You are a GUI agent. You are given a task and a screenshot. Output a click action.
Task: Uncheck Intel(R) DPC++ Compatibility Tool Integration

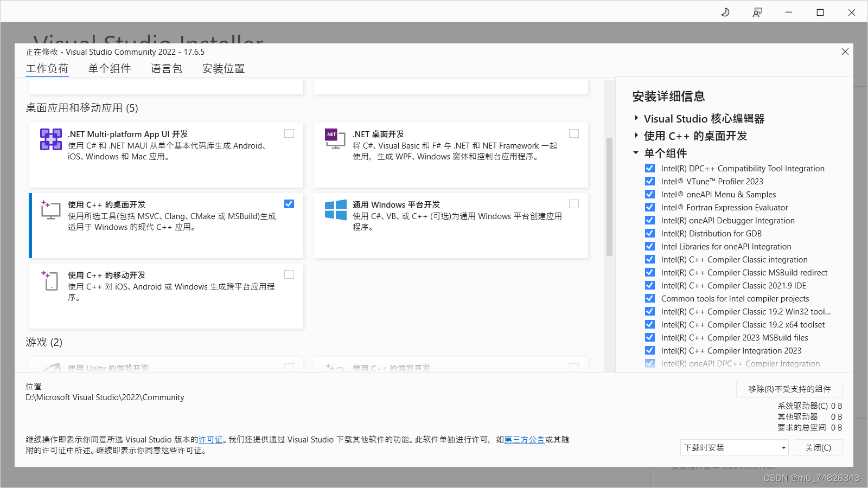pos(650,168)
